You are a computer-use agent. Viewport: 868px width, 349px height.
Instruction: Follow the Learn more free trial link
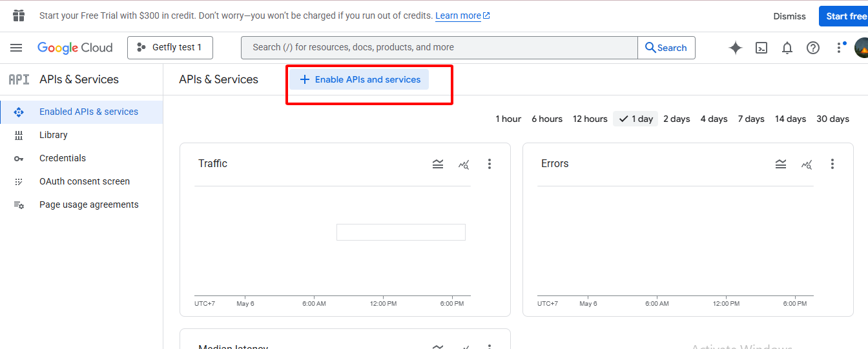(x=458, y=15)
